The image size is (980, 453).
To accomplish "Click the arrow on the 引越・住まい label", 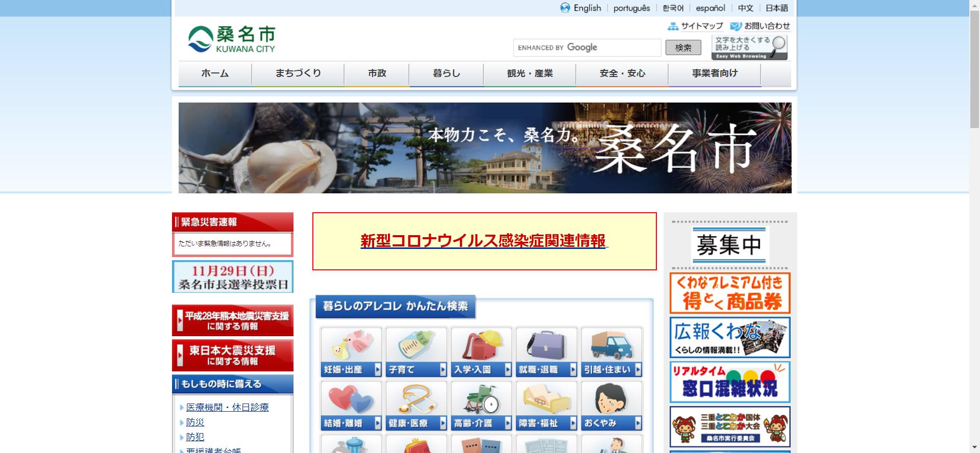I will click(639, 370).
